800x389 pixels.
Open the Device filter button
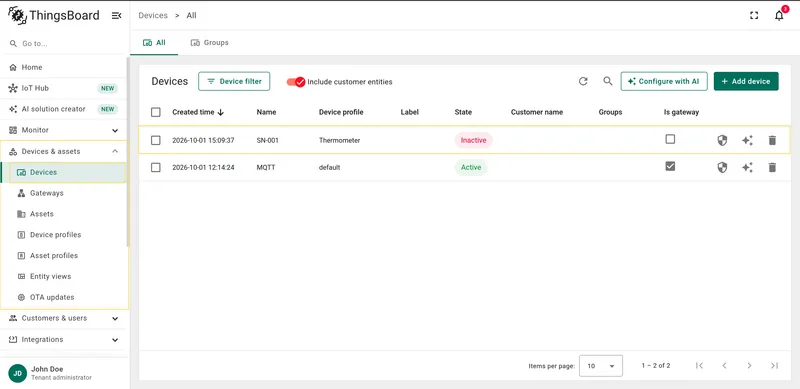(234, 81)
